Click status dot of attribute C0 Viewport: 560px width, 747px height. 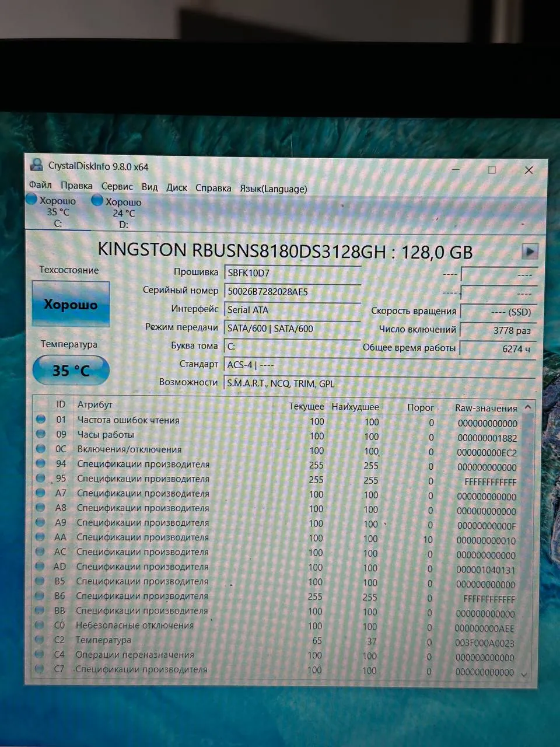tap(39, 624)
